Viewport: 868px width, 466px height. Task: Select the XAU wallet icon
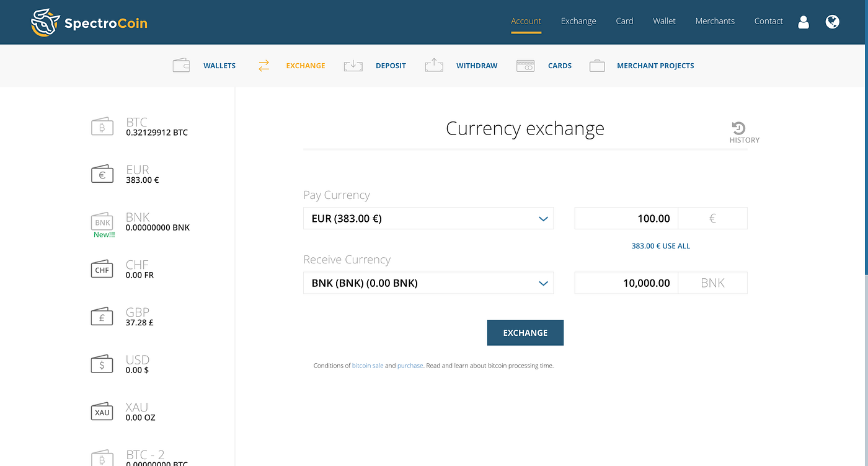pos(102,411)
